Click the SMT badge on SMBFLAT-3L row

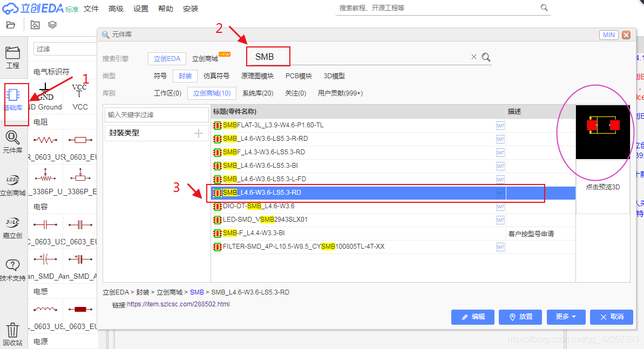(x=500, y=126)
